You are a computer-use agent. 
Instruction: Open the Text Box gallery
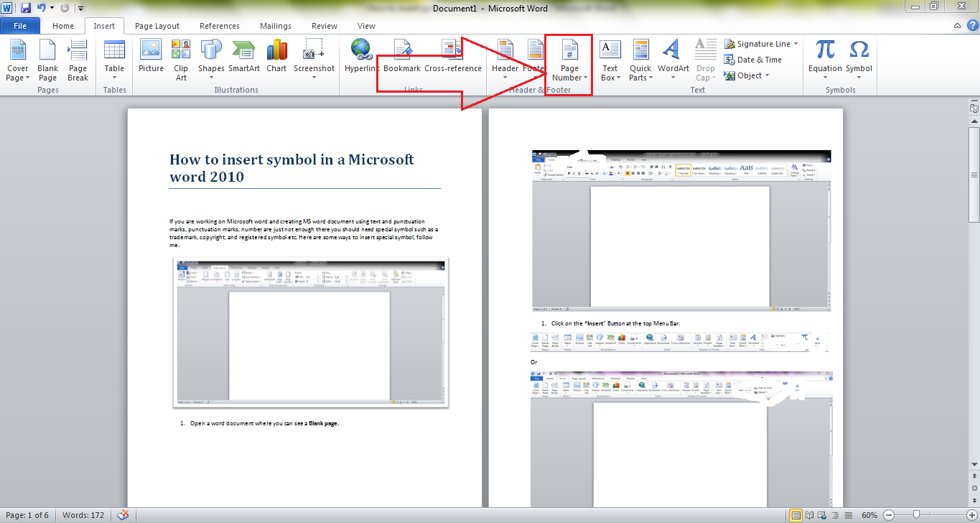610,59
